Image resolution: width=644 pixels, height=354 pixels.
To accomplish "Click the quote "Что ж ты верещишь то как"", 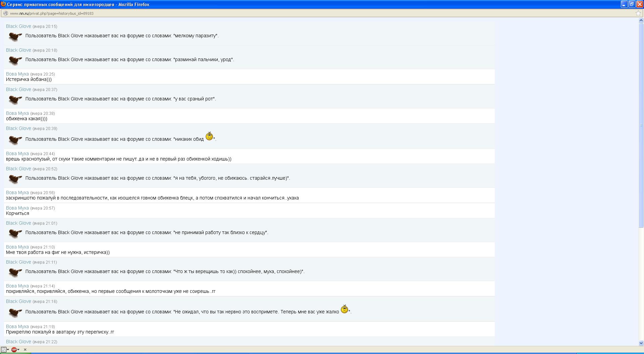I will coord(239,271).
